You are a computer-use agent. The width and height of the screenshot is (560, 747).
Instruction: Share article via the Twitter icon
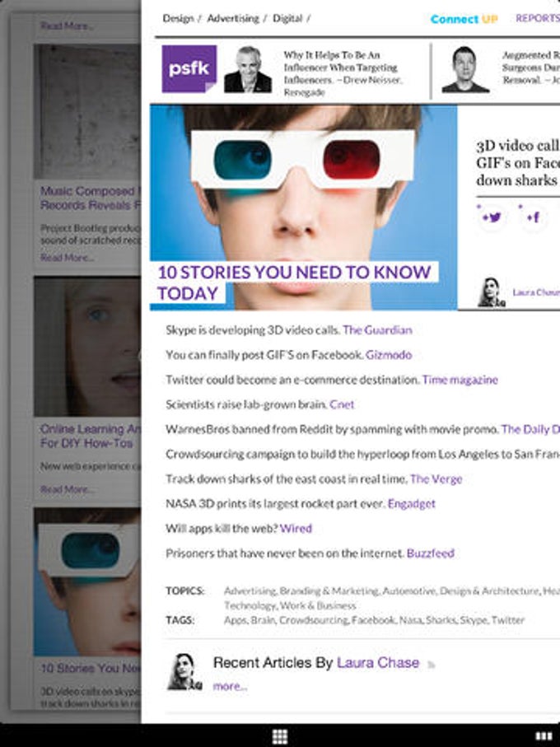(492, 217)
